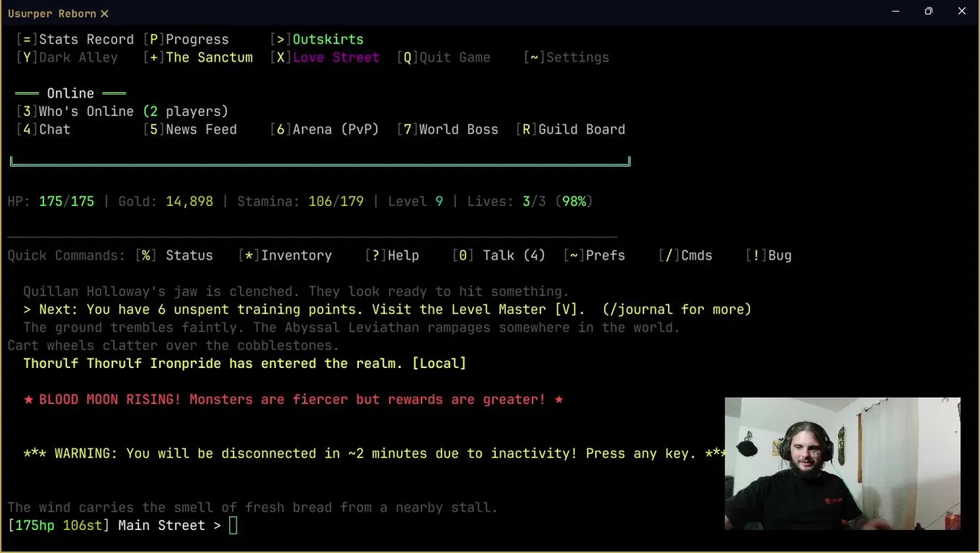Click the cart wheels clatter line
Screen dimensions: 980x553
tap(174, 346)
